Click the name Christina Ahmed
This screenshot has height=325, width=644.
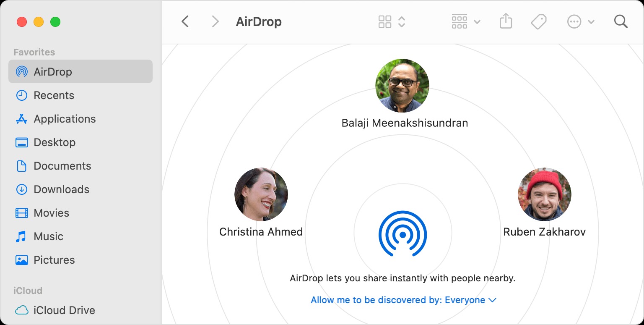pos(261,232)
